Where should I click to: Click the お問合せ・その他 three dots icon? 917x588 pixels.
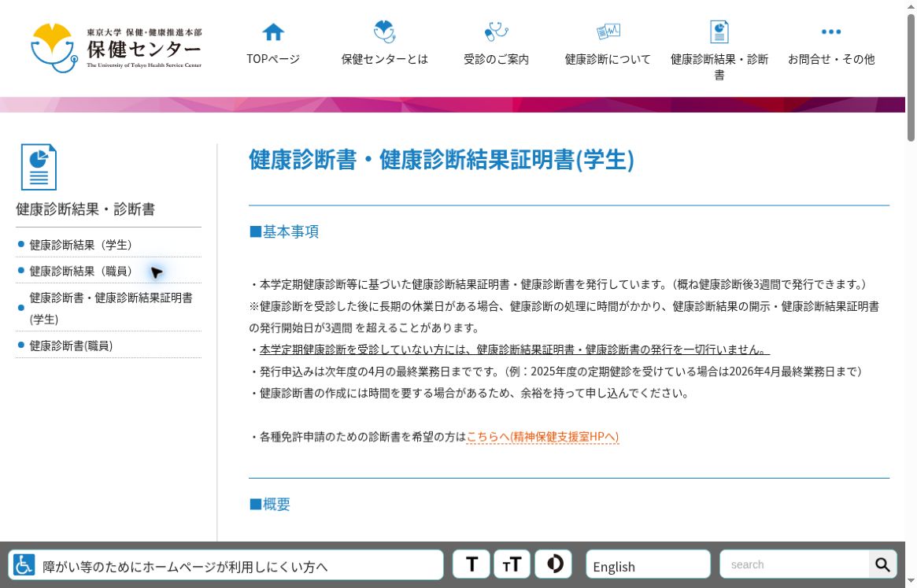tap(831, 31)
